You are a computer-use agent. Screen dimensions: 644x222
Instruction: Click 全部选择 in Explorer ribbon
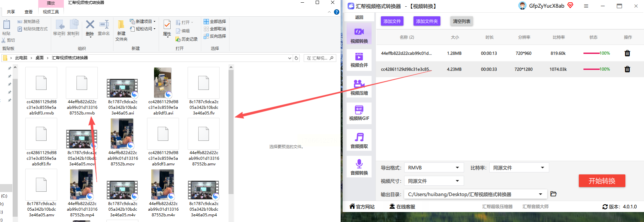tap(215, 22)
